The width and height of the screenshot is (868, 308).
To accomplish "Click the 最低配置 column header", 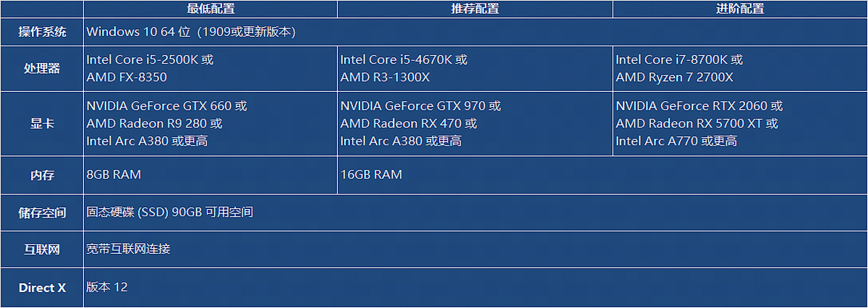I will coord(210,9).
